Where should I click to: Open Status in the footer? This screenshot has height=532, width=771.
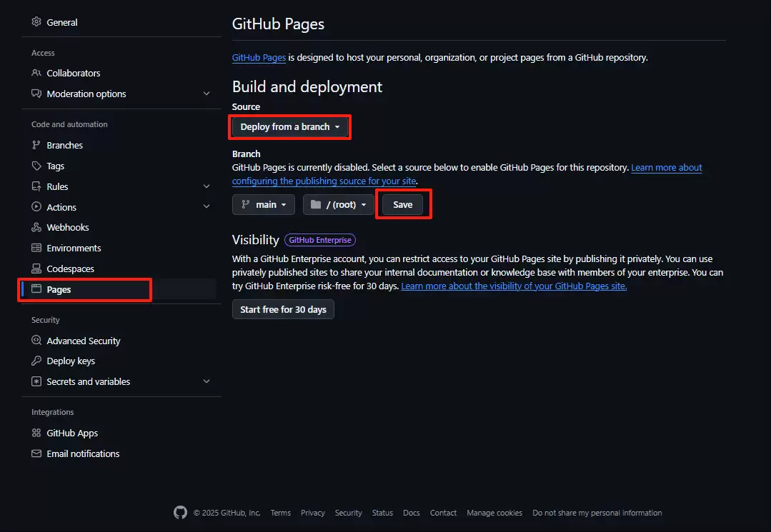click(382, 512)
